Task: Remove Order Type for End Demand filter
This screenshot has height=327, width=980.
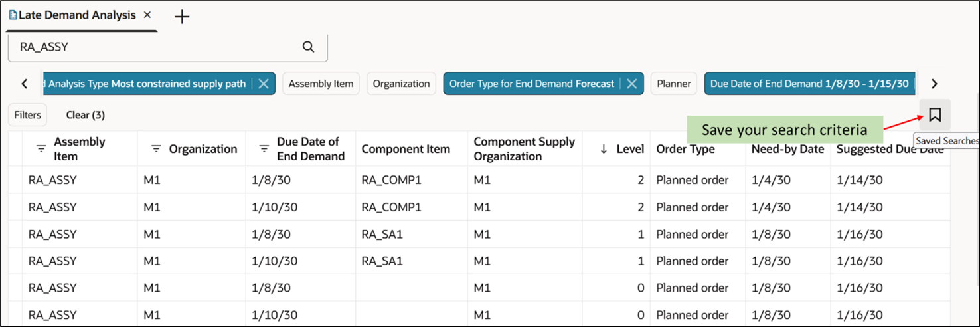Action: tap(632, 84)
